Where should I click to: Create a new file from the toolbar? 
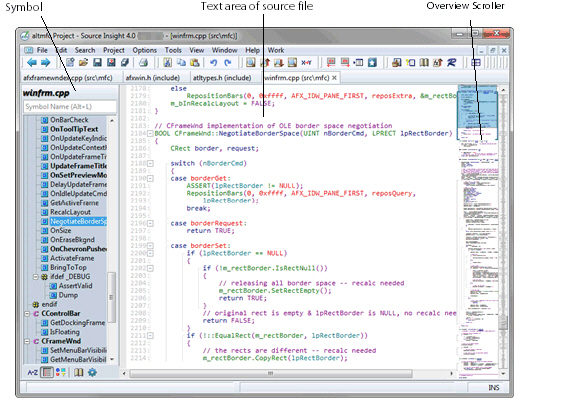click(x=70, y=63)
